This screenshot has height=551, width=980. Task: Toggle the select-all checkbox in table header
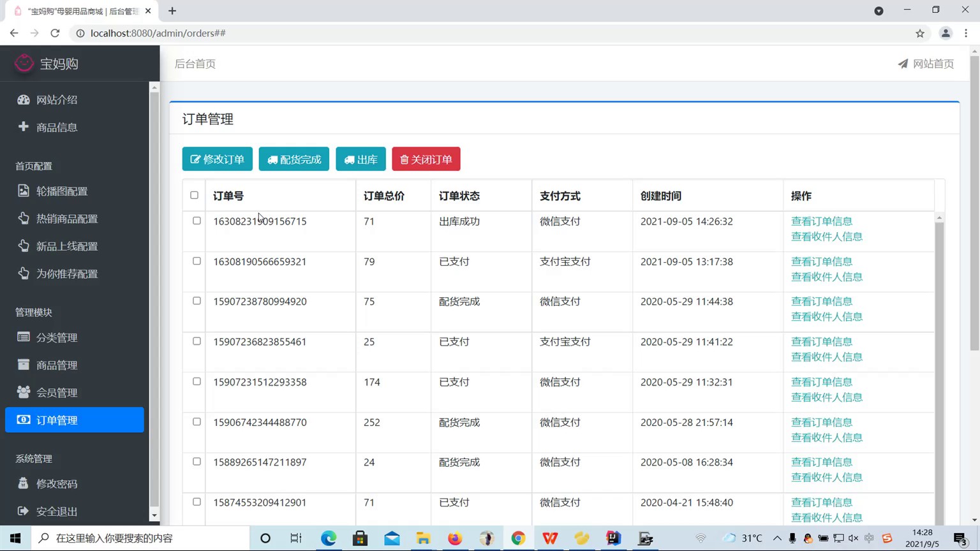pos(194,195)
